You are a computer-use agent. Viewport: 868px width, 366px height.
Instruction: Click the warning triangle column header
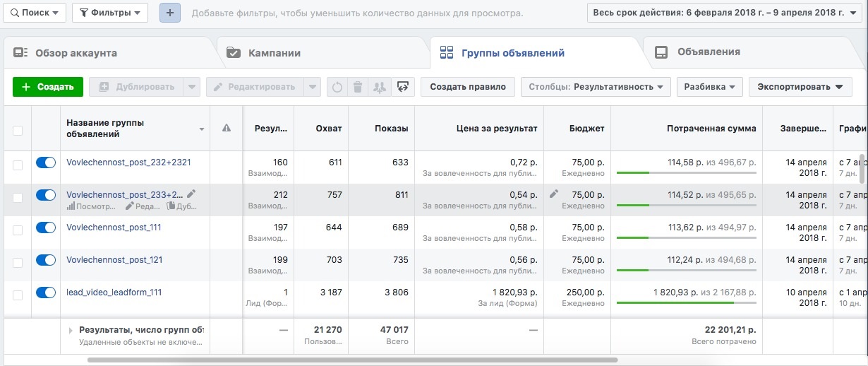227,128
